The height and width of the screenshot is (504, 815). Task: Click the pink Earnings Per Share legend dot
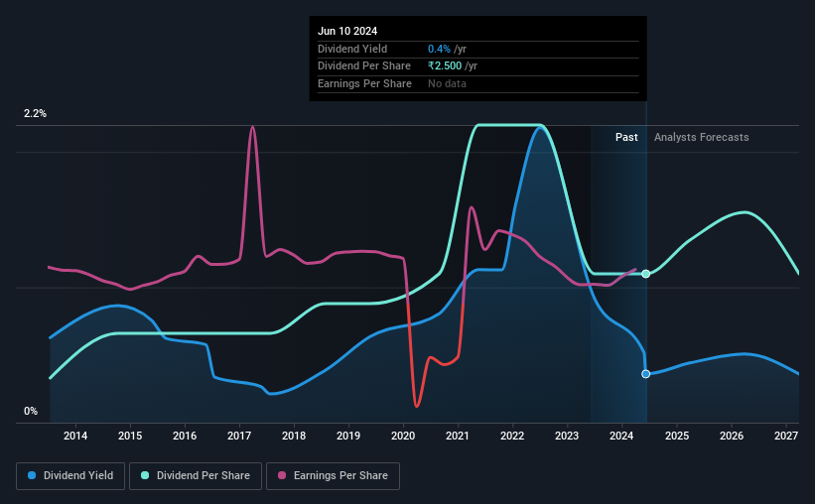(x=282, y=475)
